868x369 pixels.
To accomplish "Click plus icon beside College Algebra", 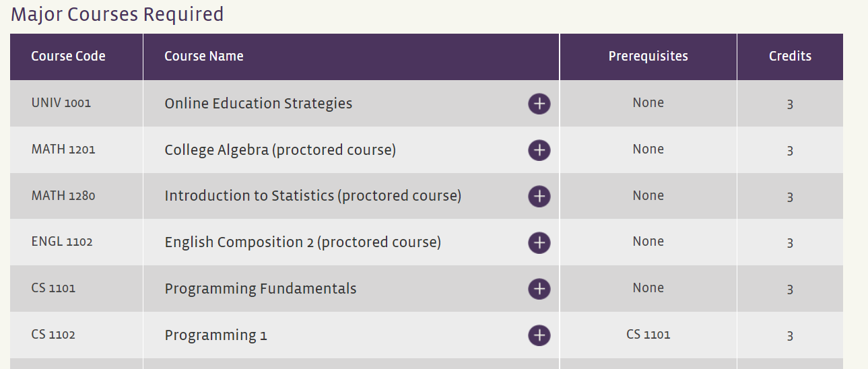I will (539, 150).
